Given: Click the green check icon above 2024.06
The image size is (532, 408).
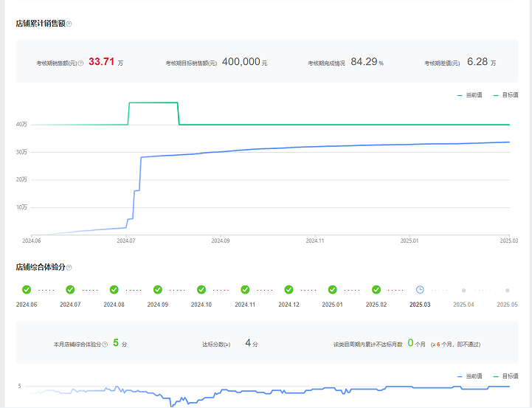Looking at the screenshot, I should coord(27,290).
